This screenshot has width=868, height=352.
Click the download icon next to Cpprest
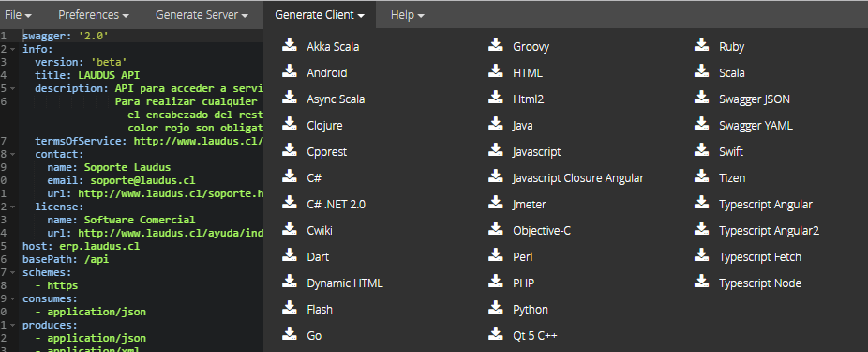click(290, 150)
